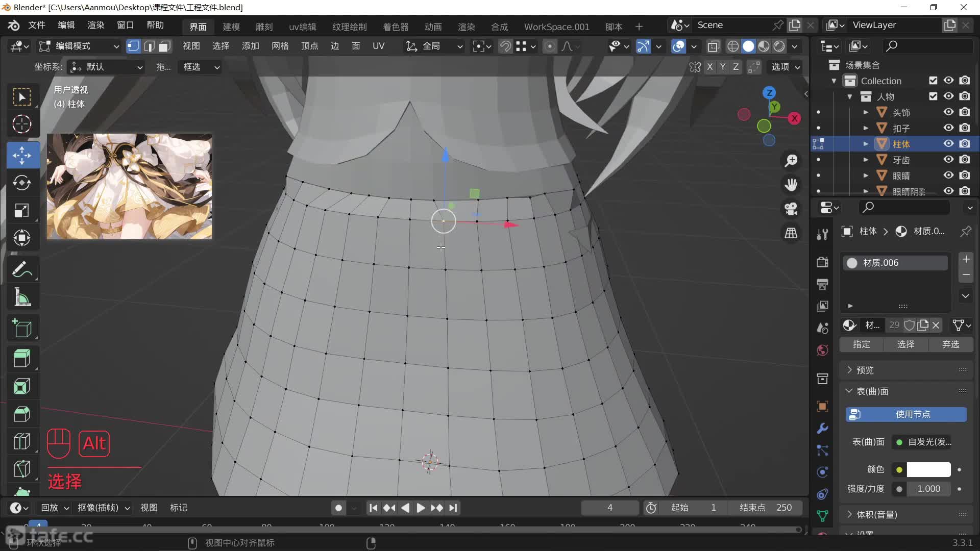
Task: Open the 抠像(插帧) dropdown
Action: pyautogui.click(x=104, y=508)
